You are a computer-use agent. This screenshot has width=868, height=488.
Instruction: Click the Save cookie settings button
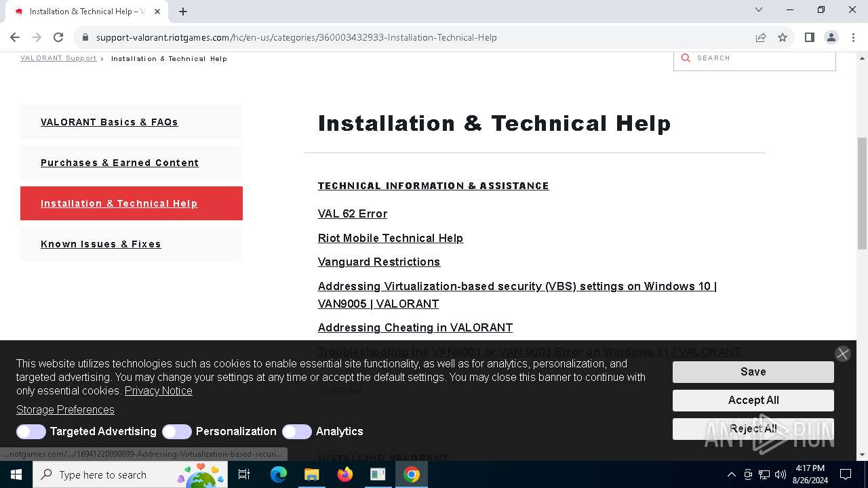click(753, 371)
